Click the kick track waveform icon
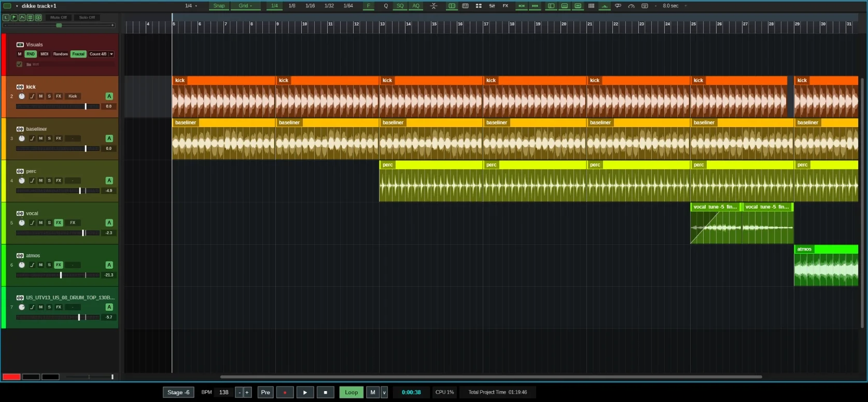Screen dimensions: 868x402 pos(20,87)
